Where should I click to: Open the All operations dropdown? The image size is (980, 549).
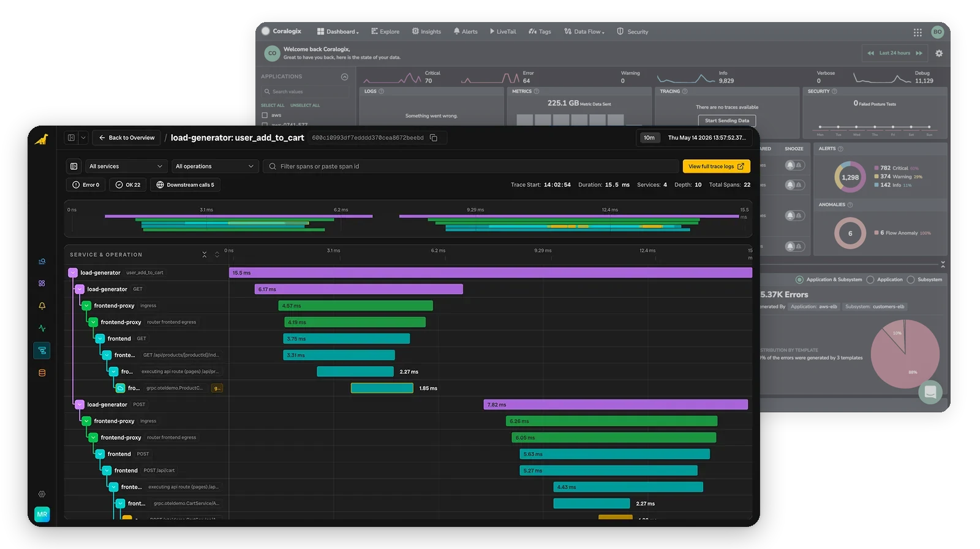214,166
